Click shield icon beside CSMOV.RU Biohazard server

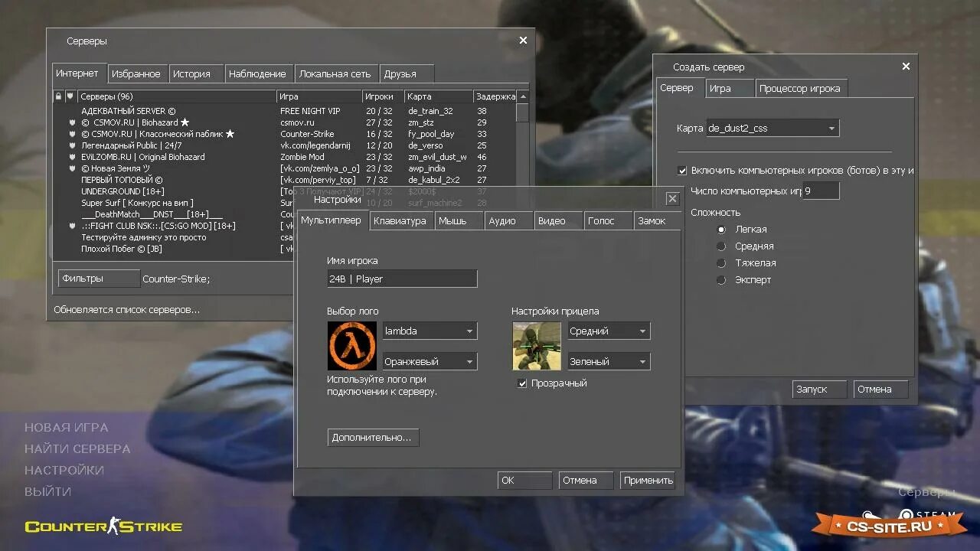(x=72, y=122)
